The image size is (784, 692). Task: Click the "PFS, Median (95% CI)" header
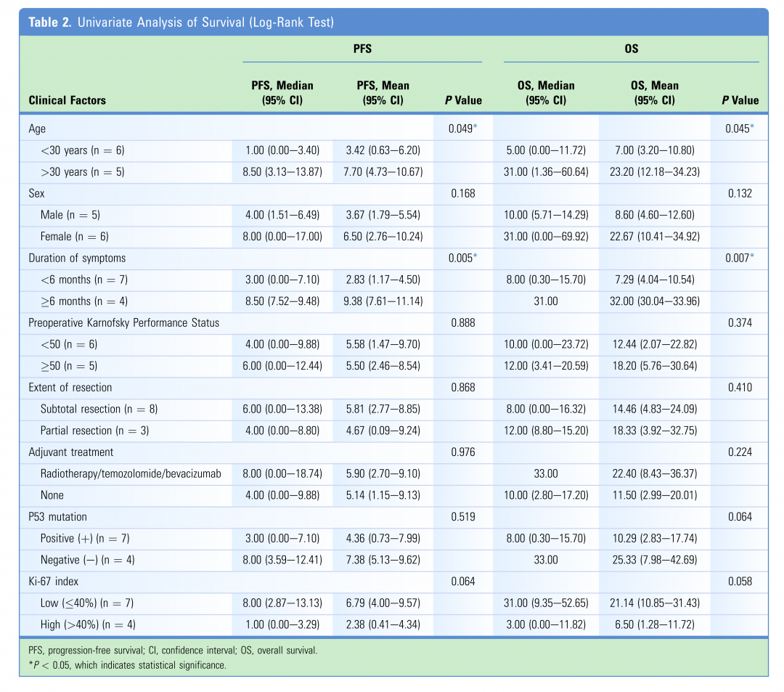pyautogui.click(x=282, y=93)
